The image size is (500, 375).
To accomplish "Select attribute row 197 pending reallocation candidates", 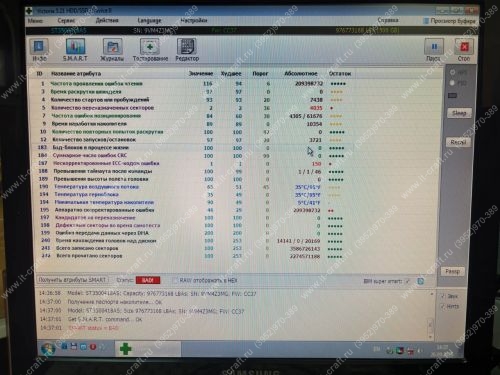I will (195, 218).
